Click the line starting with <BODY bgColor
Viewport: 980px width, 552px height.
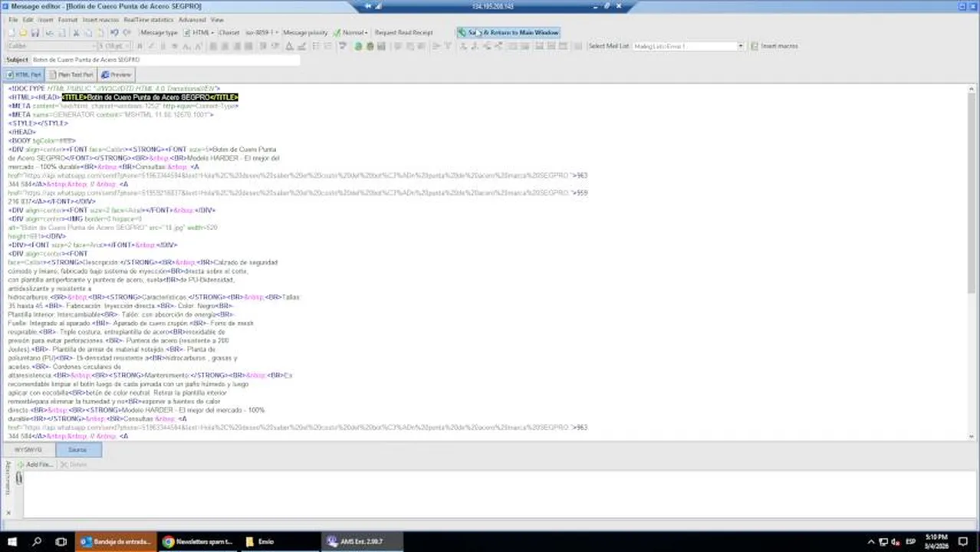(42, 141)
